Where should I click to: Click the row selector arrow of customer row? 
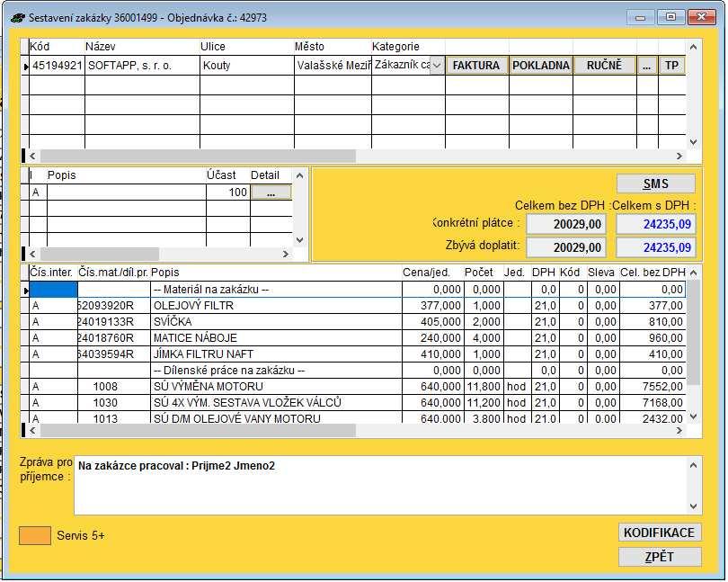coord(25,67)
